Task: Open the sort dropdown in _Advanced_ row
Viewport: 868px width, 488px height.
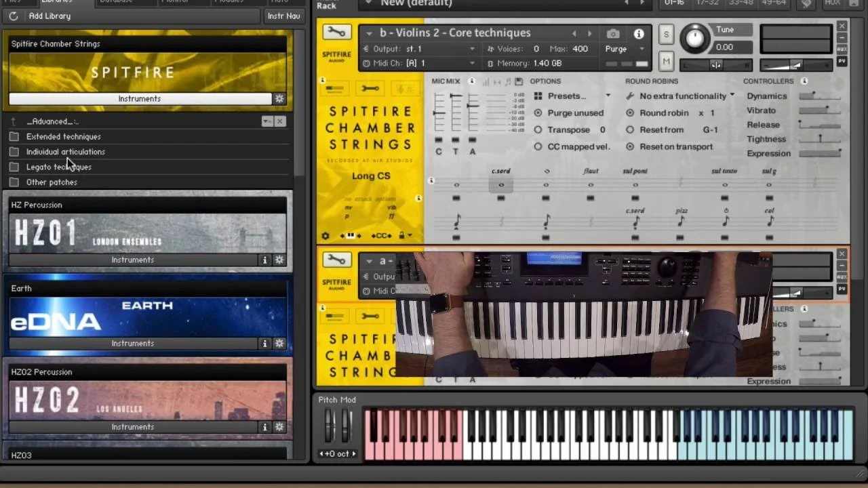Action: pyautogui.click(x=267, y=121)
